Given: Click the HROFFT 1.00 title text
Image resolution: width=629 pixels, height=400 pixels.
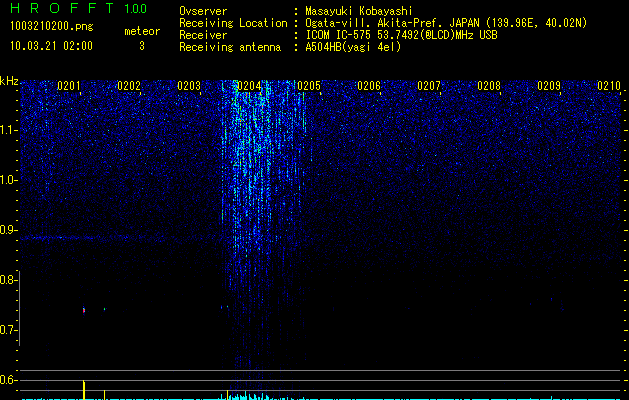Looking at the screenshot, I should click(79, 8).
